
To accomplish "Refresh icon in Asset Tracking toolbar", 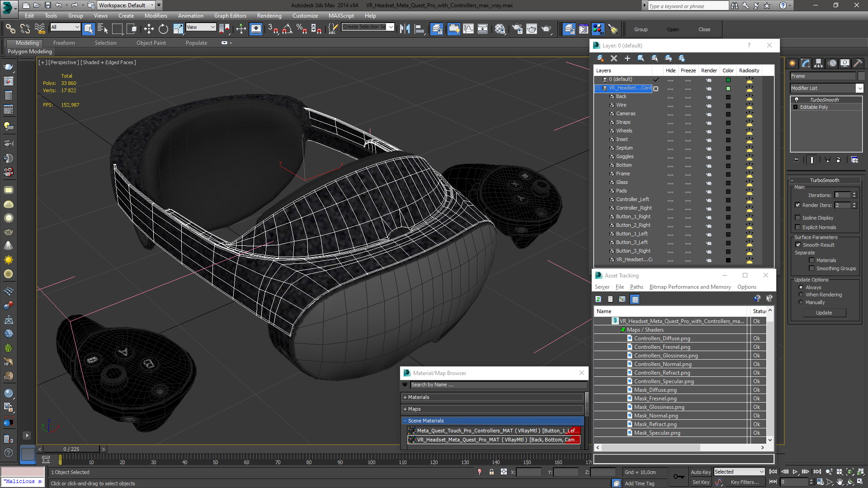I will pyautogui.click(x=598, y=299).
